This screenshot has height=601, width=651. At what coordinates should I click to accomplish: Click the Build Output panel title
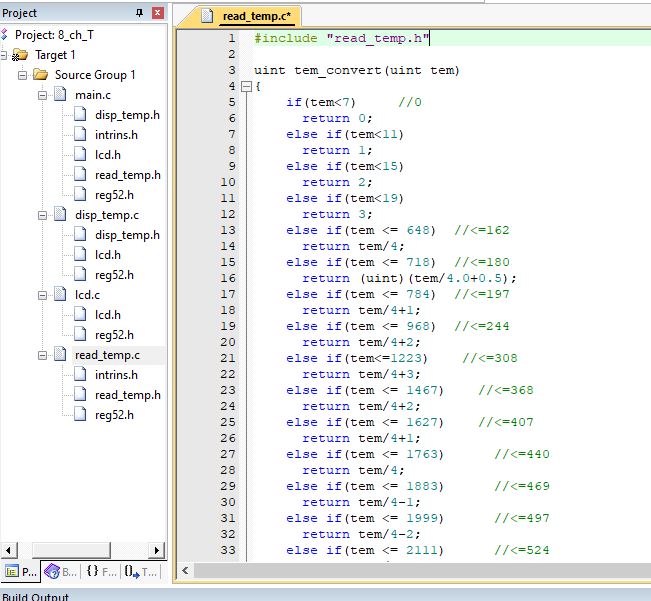pos(35,596)
